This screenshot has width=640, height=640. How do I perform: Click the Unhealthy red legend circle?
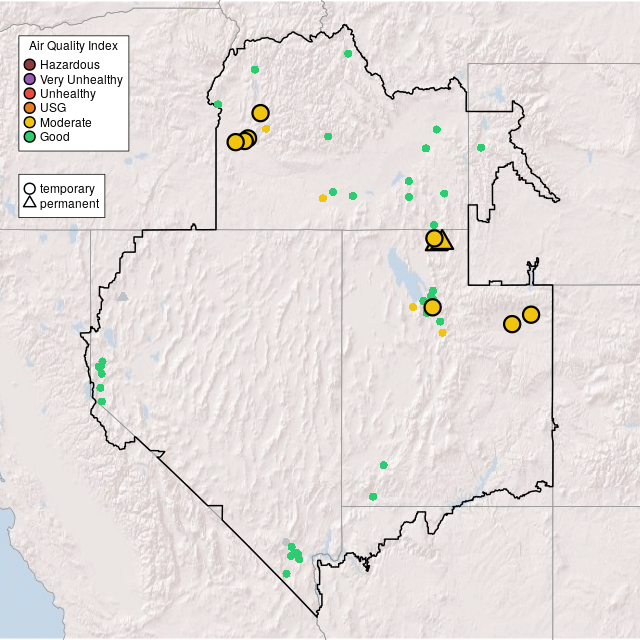[x=30, y=93]
